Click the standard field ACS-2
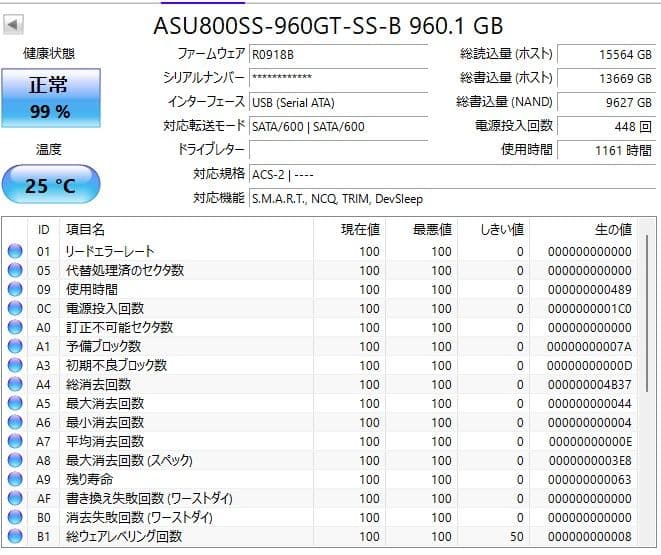The width and height of the screenshot is (661, 555). [452, 174]
